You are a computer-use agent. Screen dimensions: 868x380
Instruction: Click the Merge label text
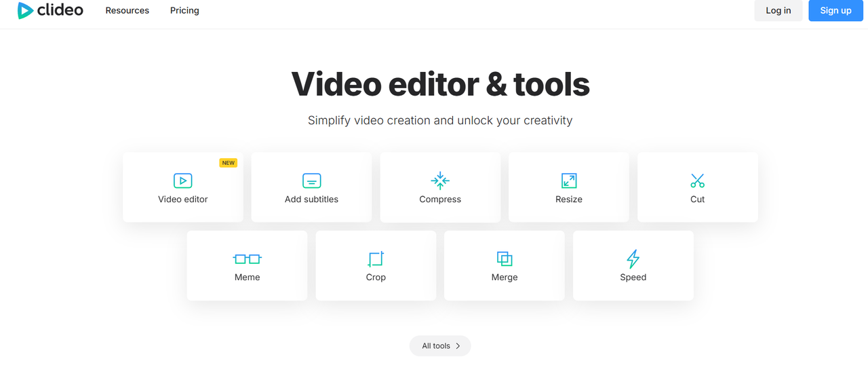(505, 278)
